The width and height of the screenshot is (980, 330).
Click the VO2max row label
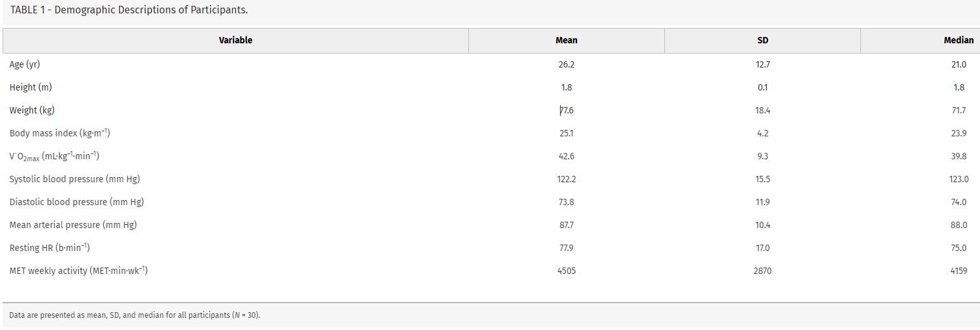tap(54, 156)
